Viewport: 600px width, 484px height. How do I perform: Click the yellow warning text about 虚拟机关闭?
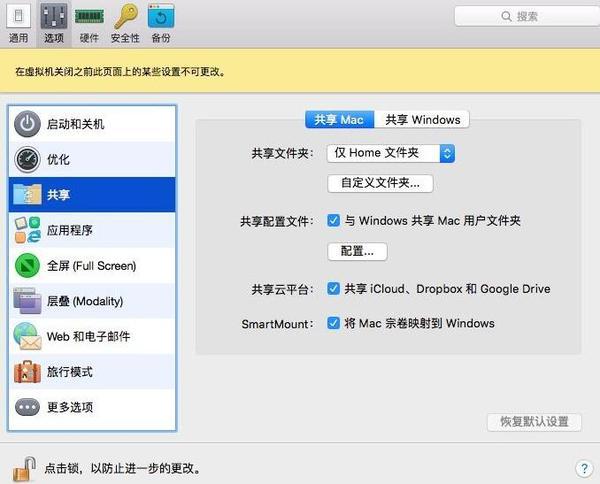point(120,72)
